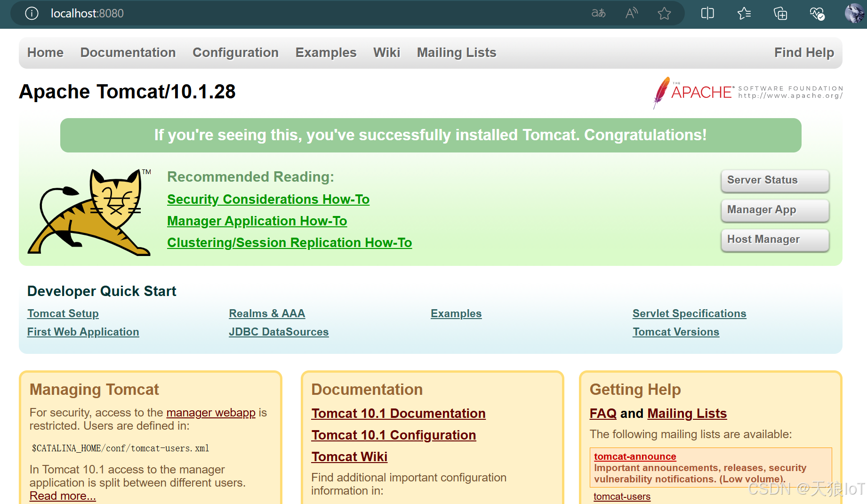Open browser essentials heart icon
The image size is (867, 504).
point(817,13)
